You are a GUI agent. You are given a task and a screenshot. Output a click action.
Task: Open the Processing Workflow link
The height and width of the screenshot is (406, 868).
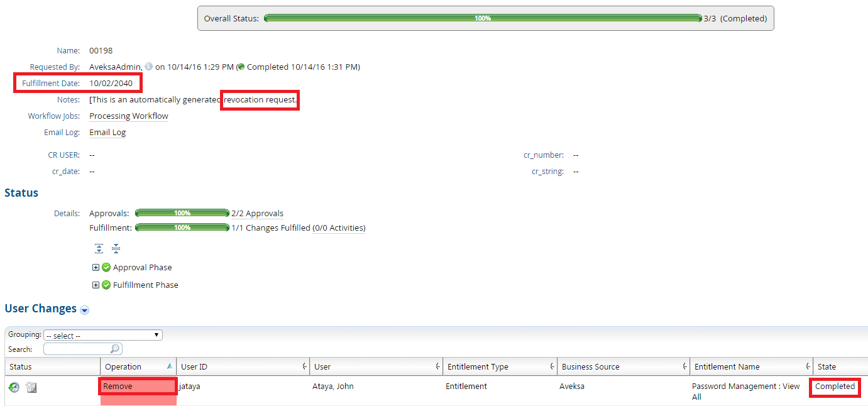[x=128, y=116]
